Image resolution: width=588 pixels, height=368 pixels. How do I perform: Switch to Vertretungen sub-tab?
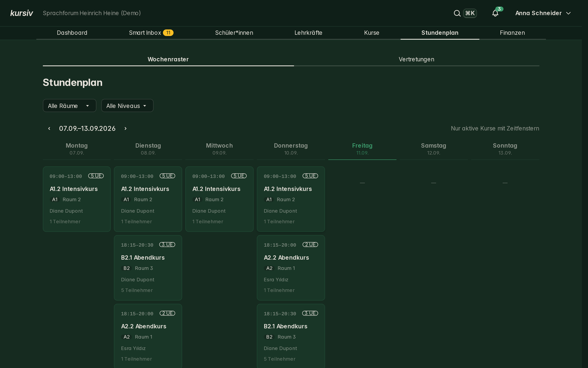pos(416,59)
